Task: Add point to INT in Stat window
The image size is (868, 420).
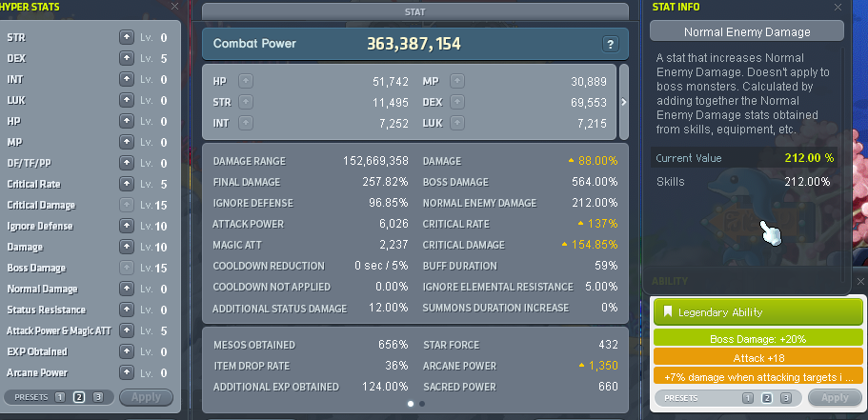Action: 246,123
